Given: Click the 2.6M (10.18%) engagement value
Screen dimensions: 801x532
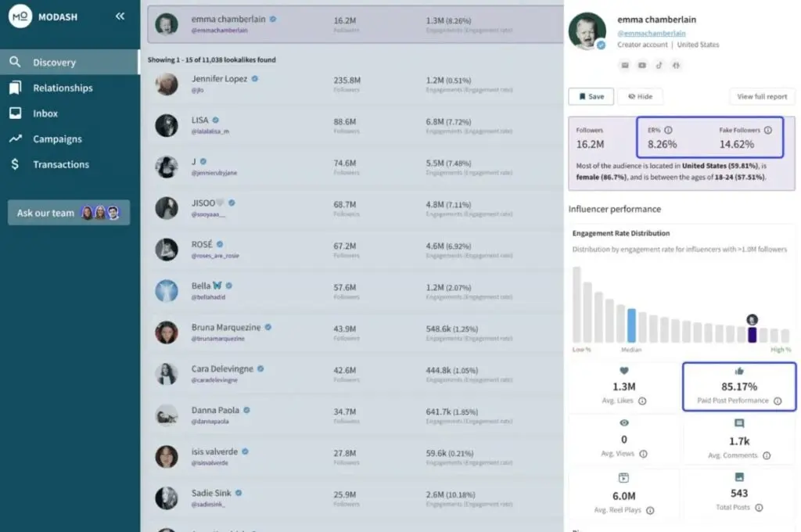Looking at the screenshot, I should click(451, 494).
